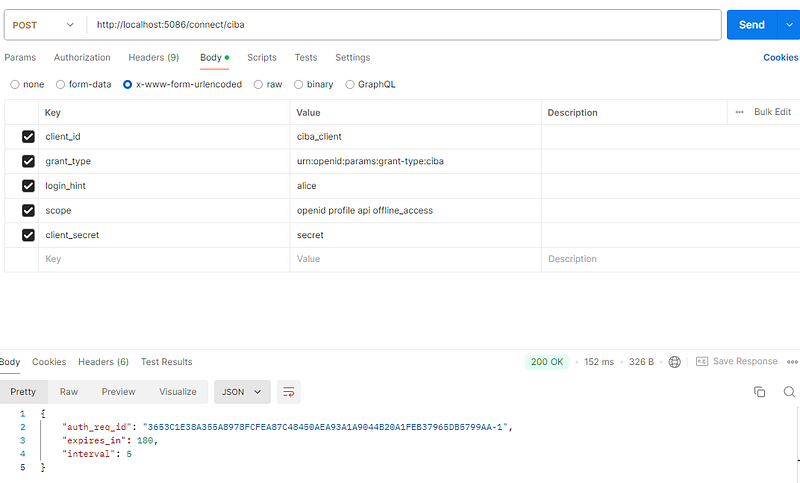Click the interval value 5
The height and width of the screenshot is (483, 800).
pos(129,454)
